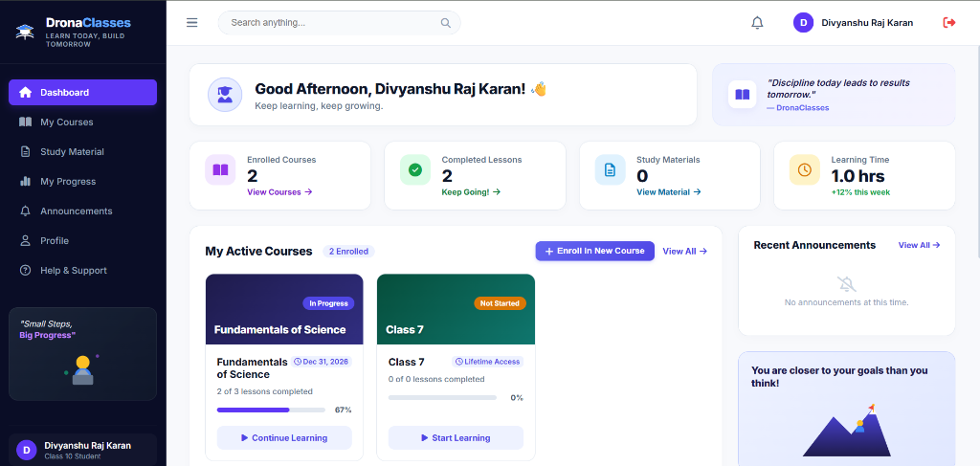Viewport: 980px width, 466px height.
Task: Click the View Courses link
Action: pyautogui.click(x=279, y=192)
